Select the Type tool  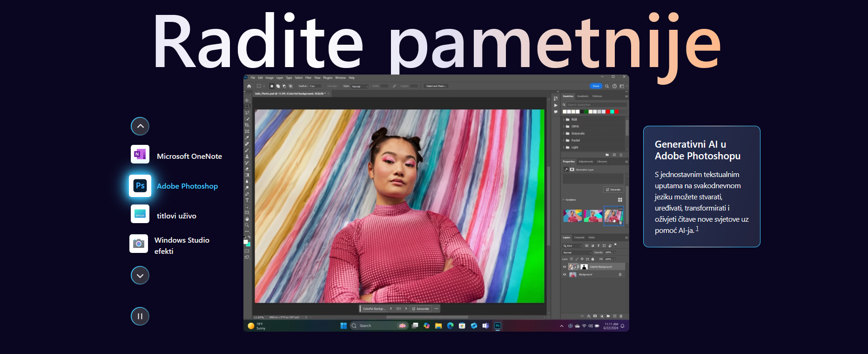pyautogui.click(x=247, y=201)
